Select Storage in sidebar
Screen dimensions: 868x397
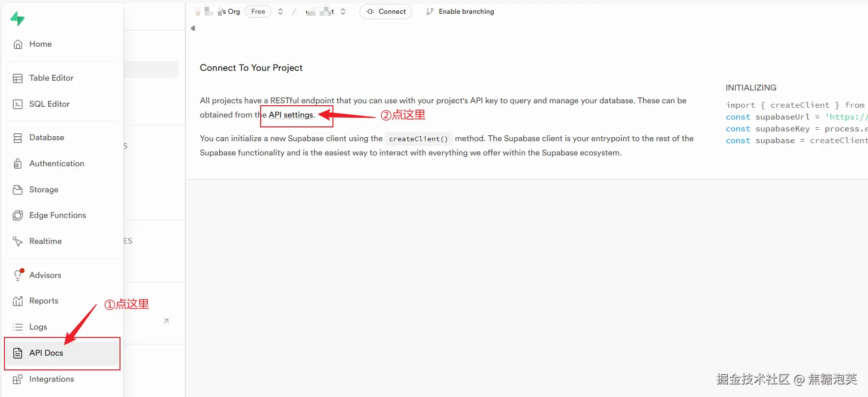(x=62, y=190)
